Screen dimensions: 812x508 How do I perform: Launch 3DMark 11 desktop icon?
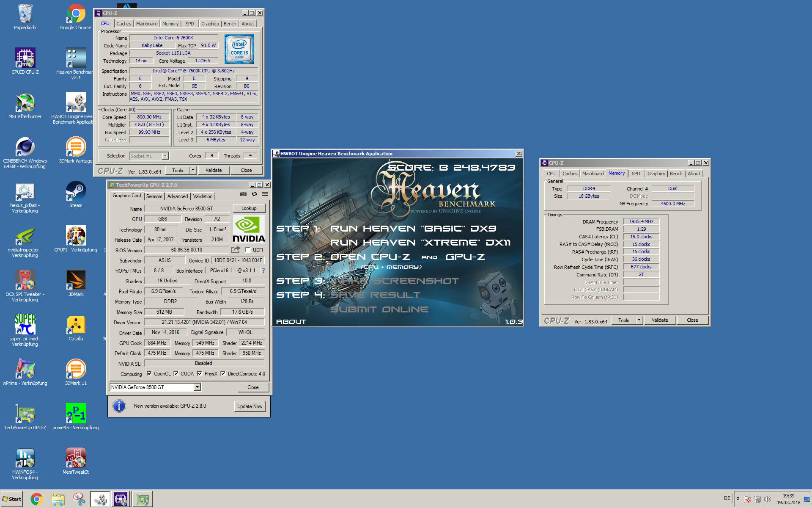pyautogui.click(x=76, y=369)
